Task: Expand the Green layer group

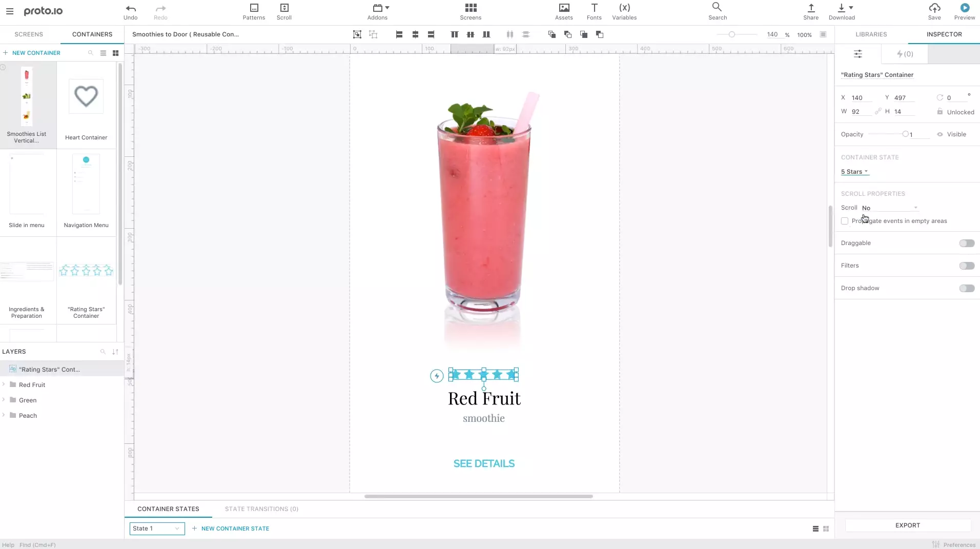Action: point(4,400)
